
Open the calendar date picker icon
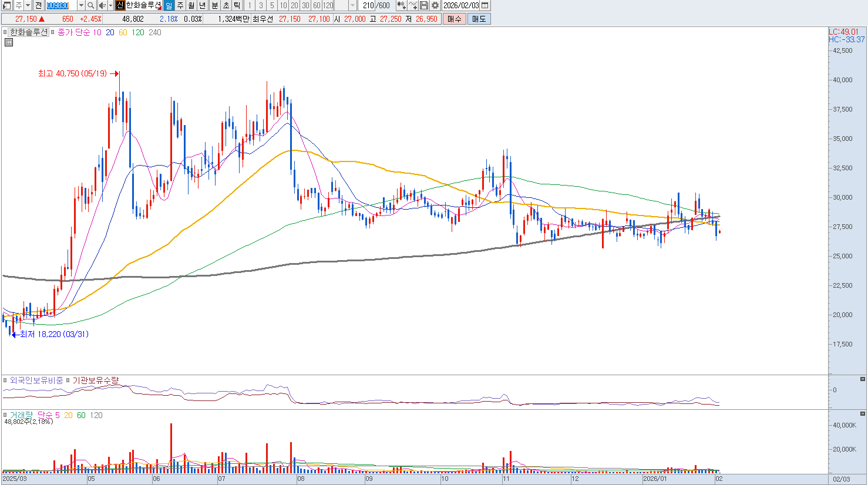point(485,5)
